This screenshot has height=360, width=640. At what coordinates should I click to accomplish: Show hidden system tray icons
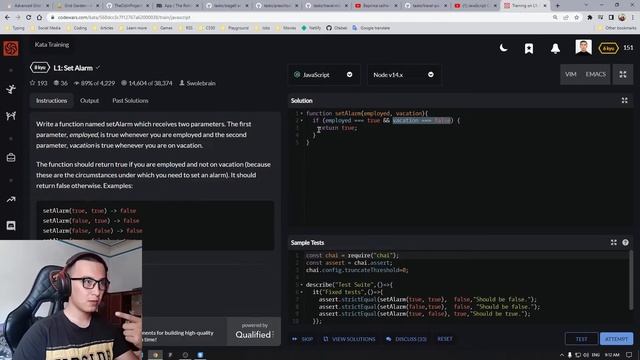tap(562, 355)
